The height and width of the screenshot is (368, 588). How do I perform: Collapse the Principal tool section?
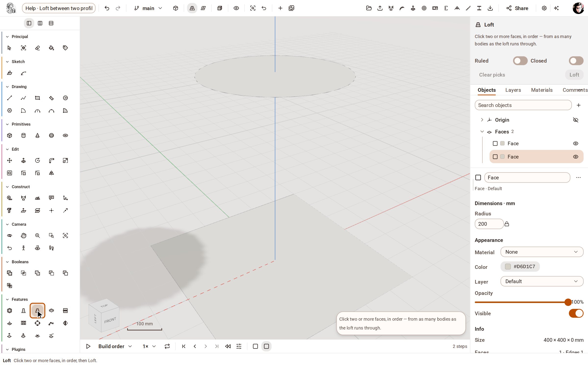[7, 37]
